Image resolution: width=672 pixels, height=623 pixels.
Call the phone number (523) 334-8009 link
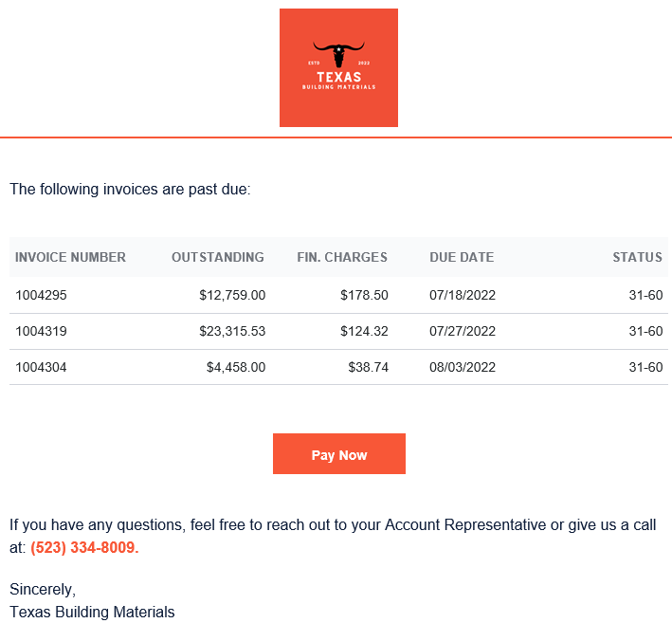click(84, 547)
